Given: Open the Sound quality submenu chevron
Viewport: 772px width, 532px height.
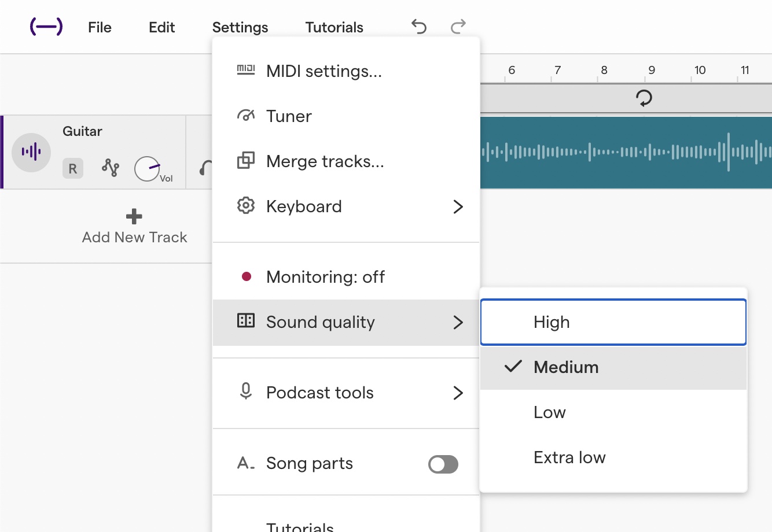Looking at the screenshot, I should [458, 323].
